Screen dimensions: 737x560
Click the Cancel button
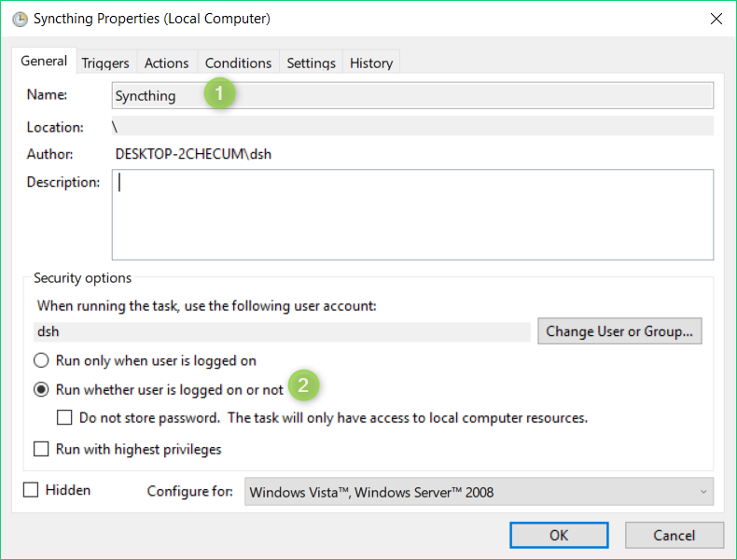tap(674, 535)
